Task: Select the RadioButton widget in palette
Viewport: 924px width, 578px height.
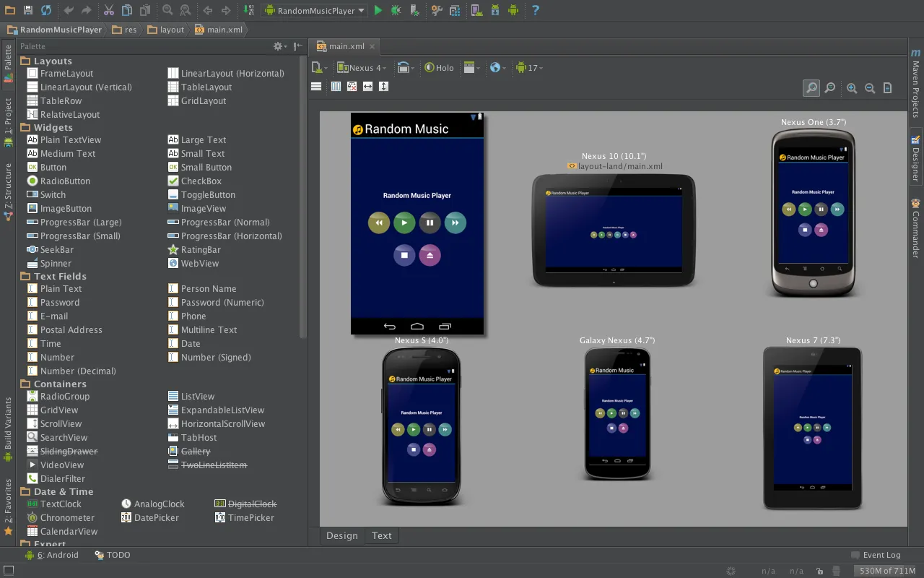Action: [x=58, y=181]
